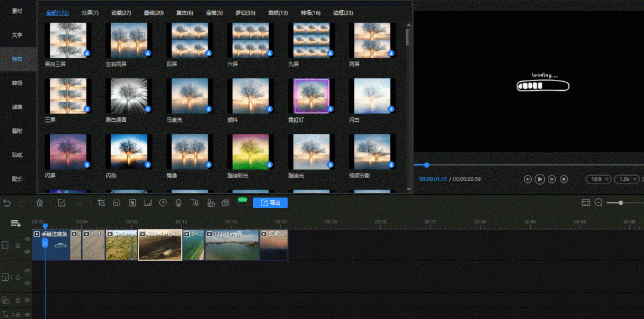Lock the main video track
The image size is (644, 319).
click(x=18, y=246)
